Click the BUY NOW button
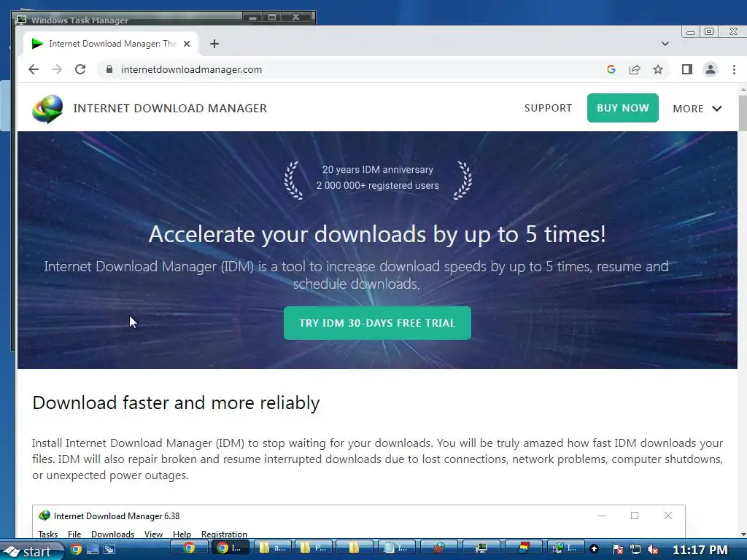747x560 pixels. [x=623, y=108]
